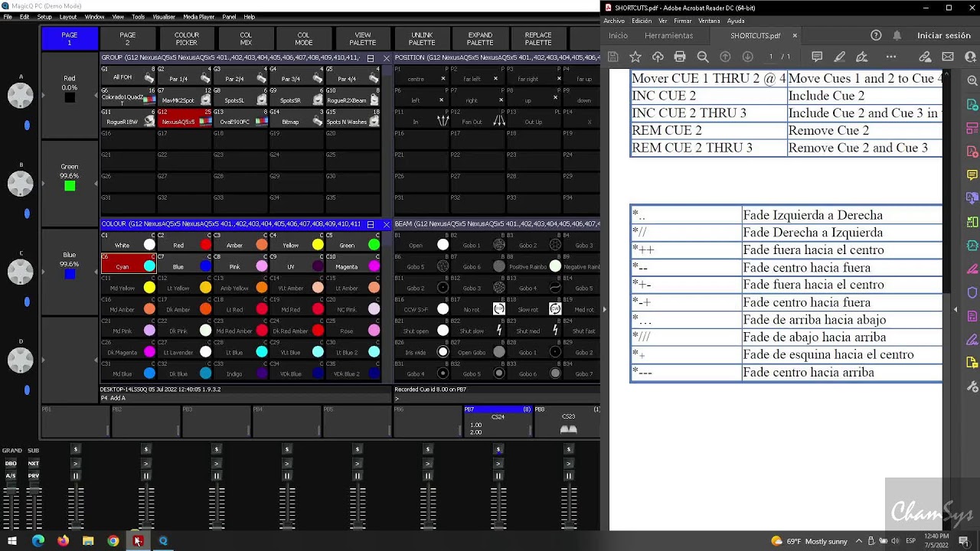Toggle the A/S add-swap button
980x551 pixels.
(11, 476)
